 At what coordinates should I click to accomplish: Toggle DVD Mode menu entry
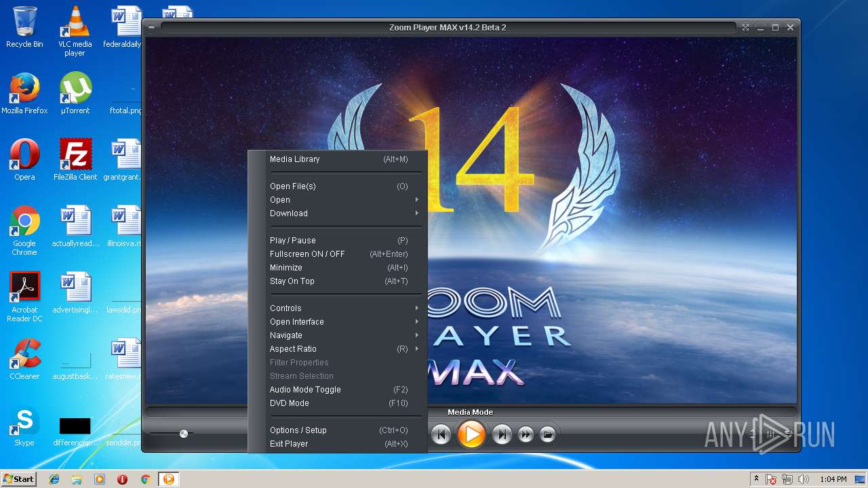point(338,403)
